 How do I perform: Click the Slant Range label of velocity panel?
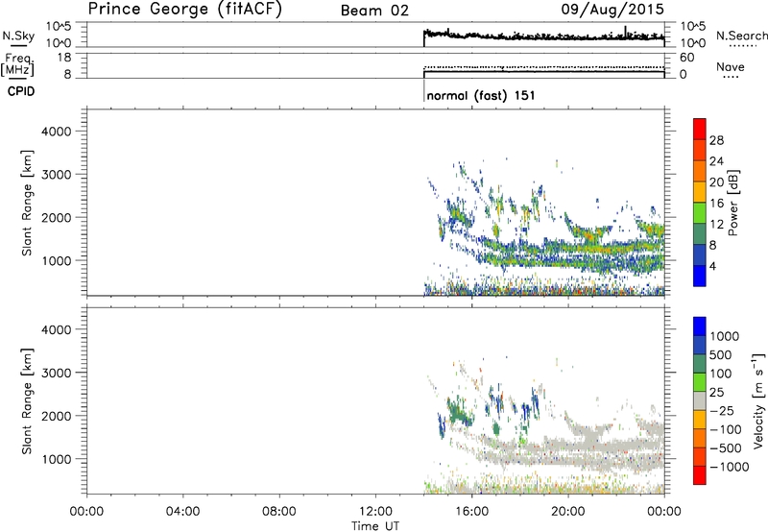[27, 401]
